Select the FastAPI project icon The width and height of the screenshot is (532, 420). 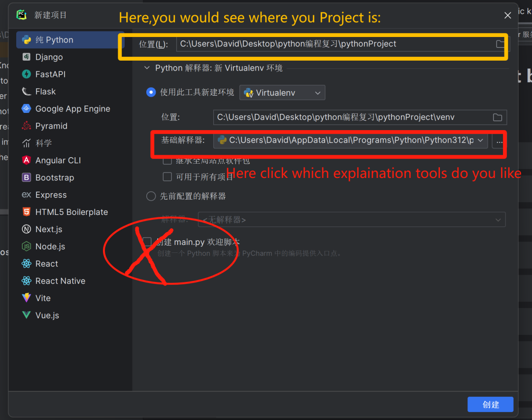pyautogui.click(x=27, y=74)
